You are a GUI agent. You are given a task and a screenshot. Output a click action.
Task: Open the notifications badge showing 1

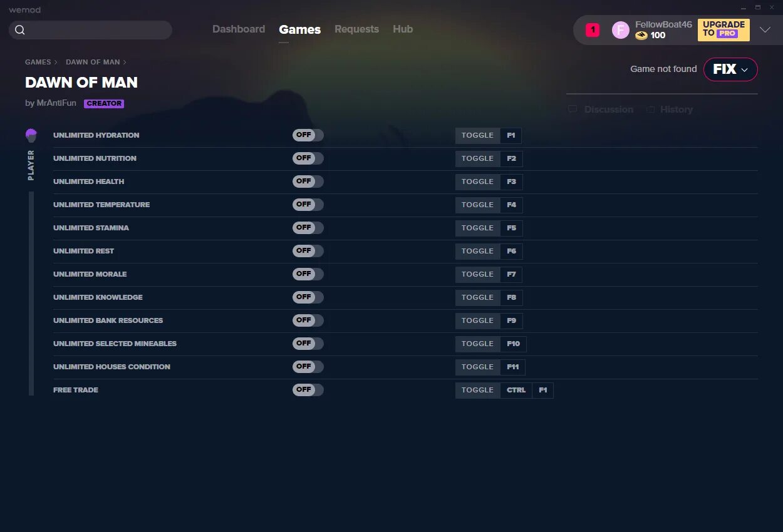[593, 30]
